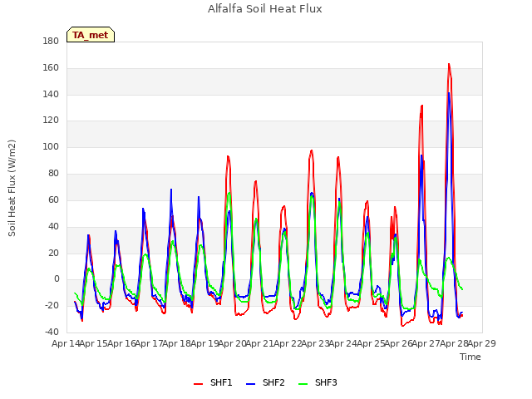
Task: Click the blue SHF2 legend swatch
Action: pyautogui.click(x=250, y=383)
